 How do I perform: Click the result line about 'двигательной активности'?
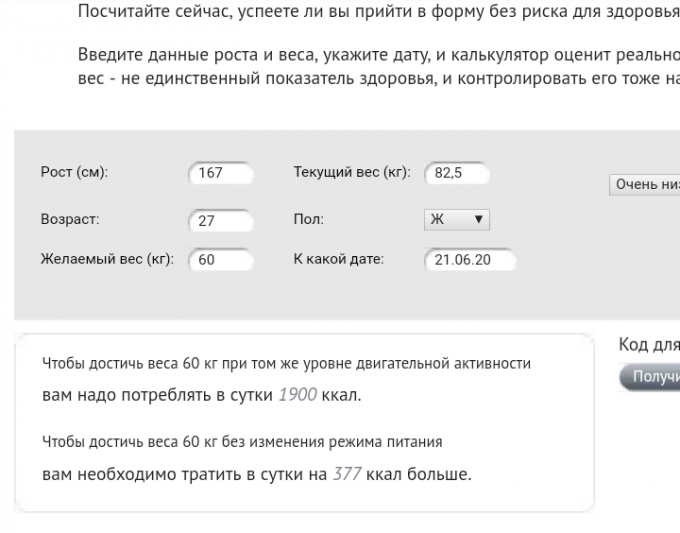pyautogui.click(x=286, y=363)
